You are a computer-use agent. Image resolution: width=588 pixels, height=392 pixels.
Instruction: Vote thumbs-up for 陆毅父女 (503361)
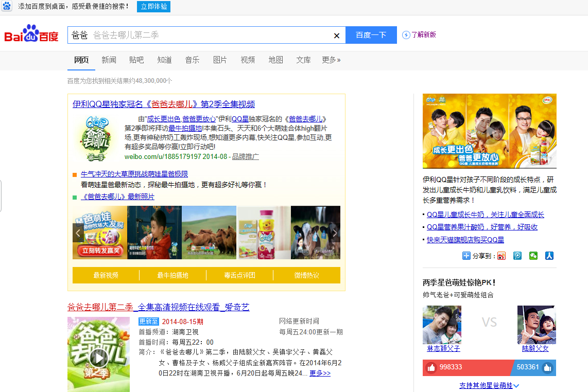547,368
